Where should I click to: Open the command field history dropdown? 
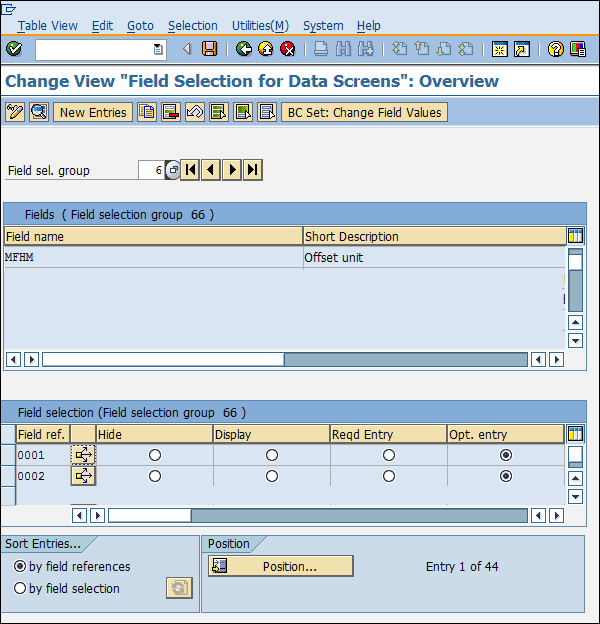click(158, 49)
